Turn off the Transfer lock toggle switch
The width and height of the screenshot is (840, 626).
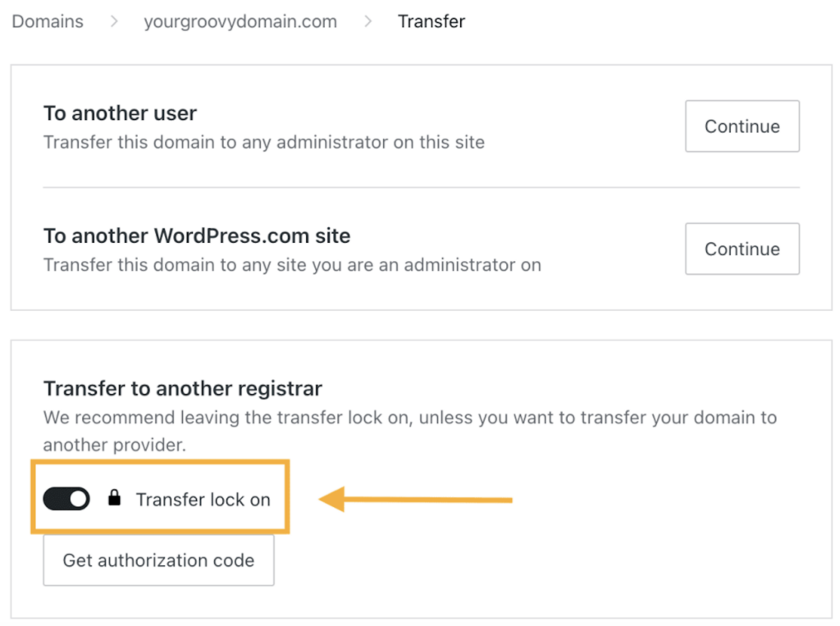[66, 499]
